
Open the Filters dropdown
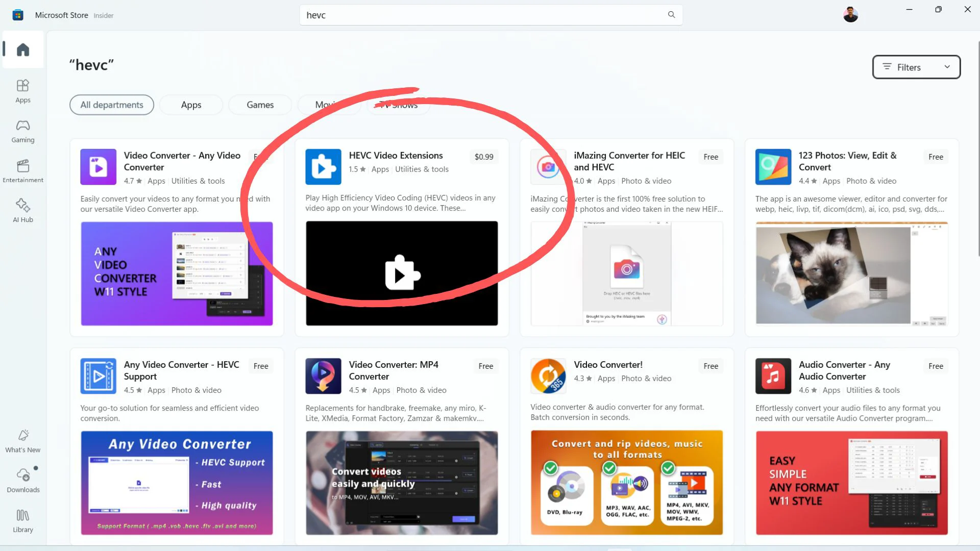(916, 67)
